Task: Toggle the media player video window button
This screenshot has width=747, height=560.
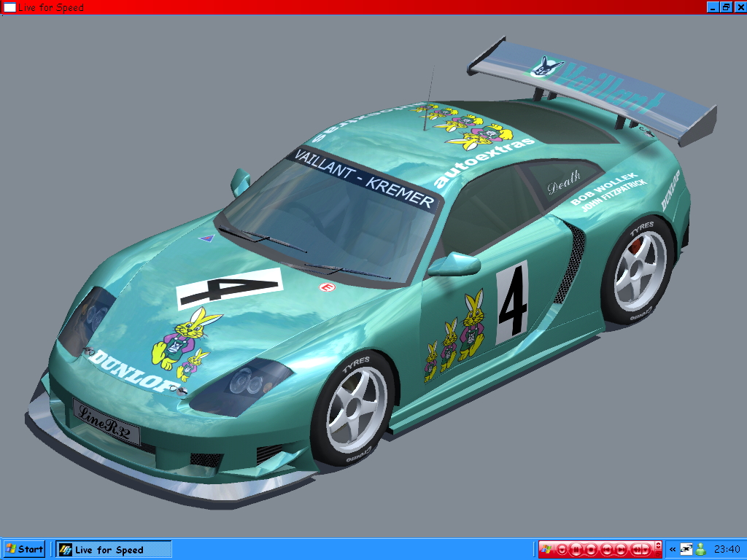Action: coord(658,545)
